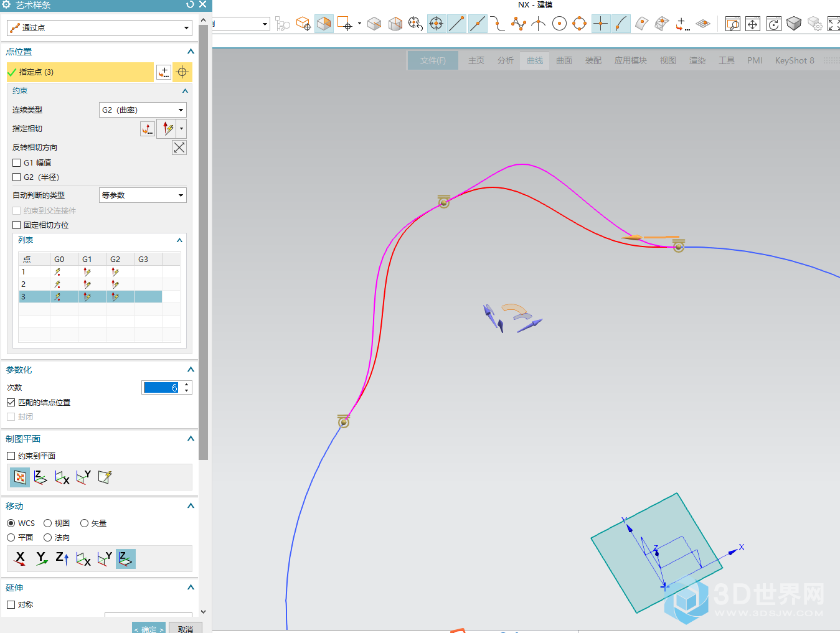Click the point on curve snap icon
This screenshot has height=633, width=840.
click(621, 24)
